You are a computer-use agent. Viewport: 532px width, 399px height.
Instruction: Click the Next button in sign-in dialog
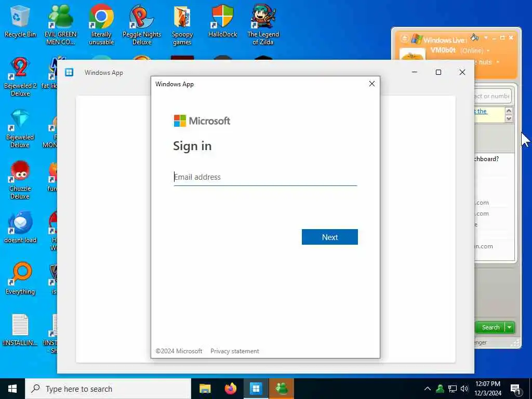pyautogui.click(x=330, y=237)
